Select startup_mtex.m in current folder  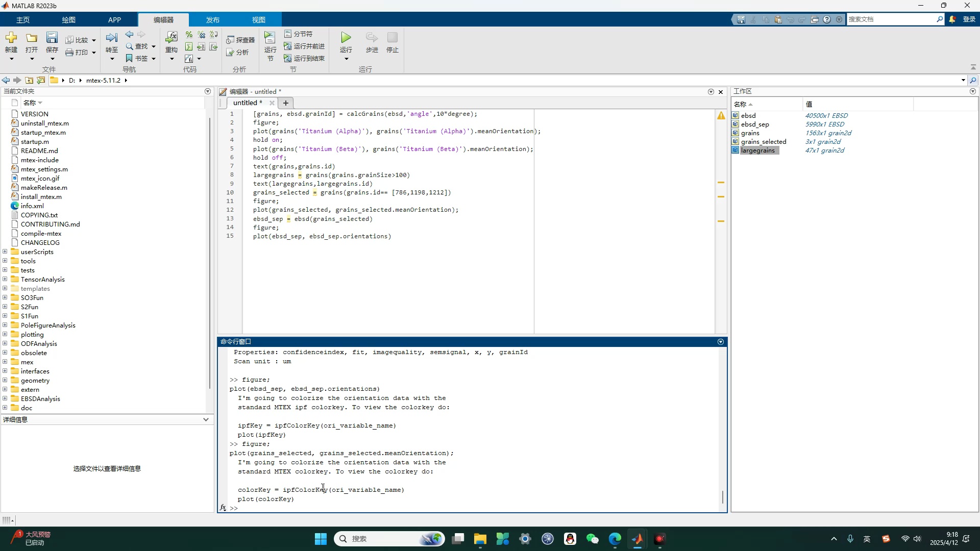click(x=43, y=133)
